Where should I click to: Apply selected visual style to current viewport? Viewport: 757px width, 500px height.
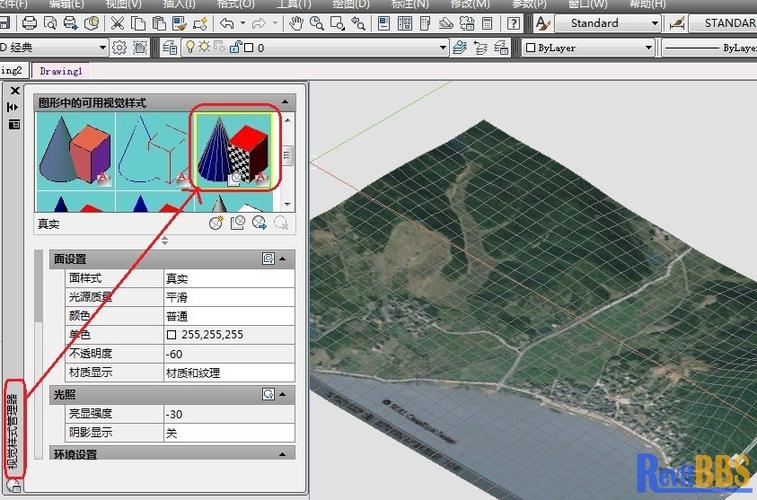click(237, 224)
